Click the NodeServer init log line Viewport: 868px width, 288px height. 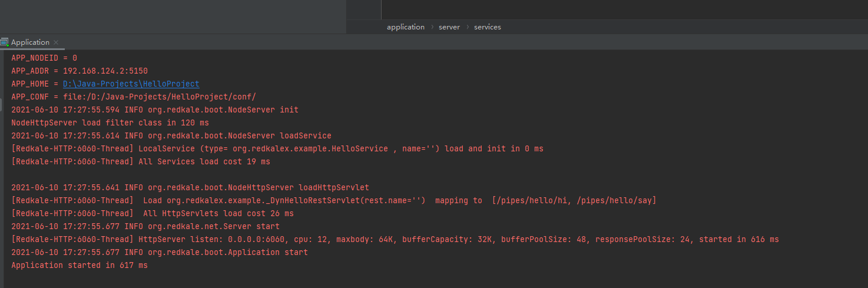tap(154, 110)
